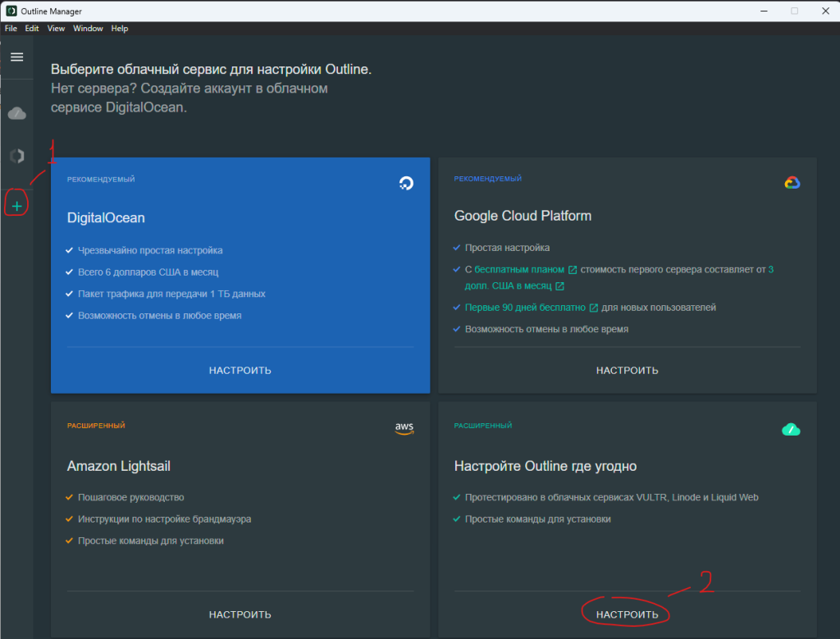
Task: Click the DigitalOcean logo on blue card
Action: (405, 183)
